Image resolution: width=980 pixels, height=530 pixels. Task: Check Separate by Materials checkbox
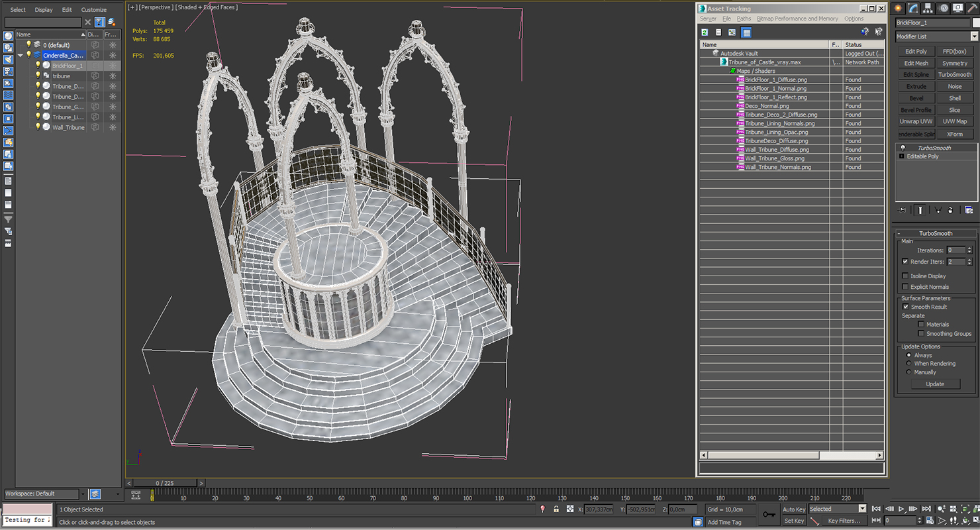coord(921,324)
